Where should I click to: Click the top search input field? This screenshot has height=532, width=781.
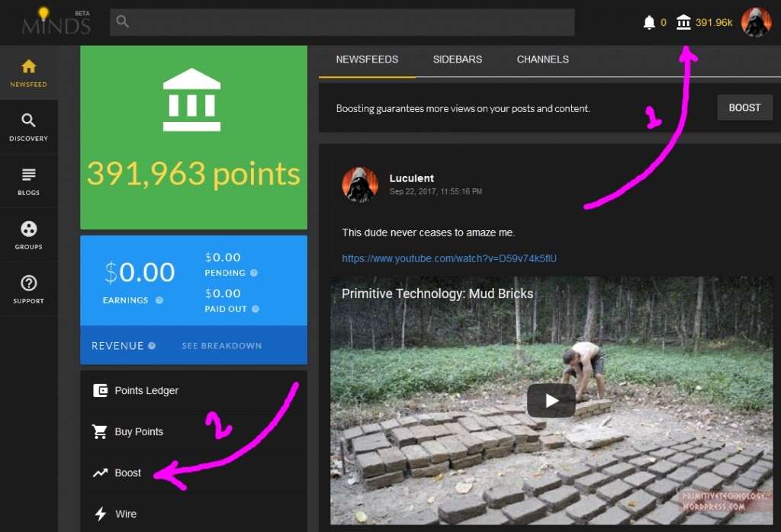pyautogui.click(x=342, y=22)
